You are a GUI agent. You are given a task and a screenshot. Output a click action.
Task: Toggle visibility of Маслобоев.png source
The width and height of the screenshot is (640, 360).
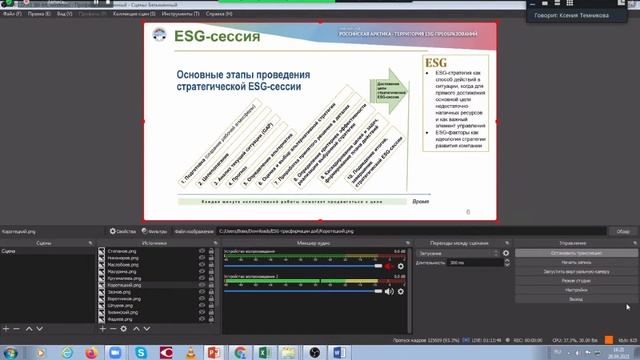click(x=202, y=264)
